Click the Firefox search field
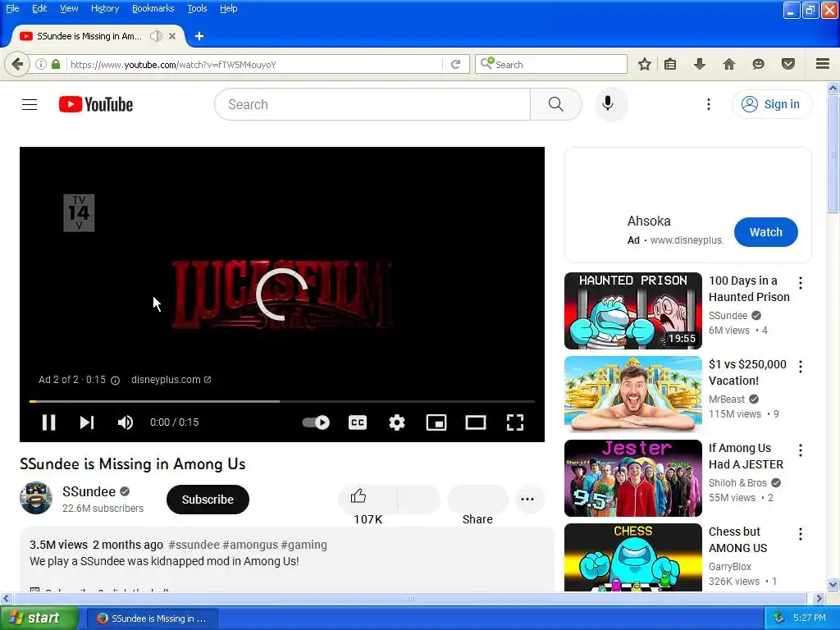 551,64
